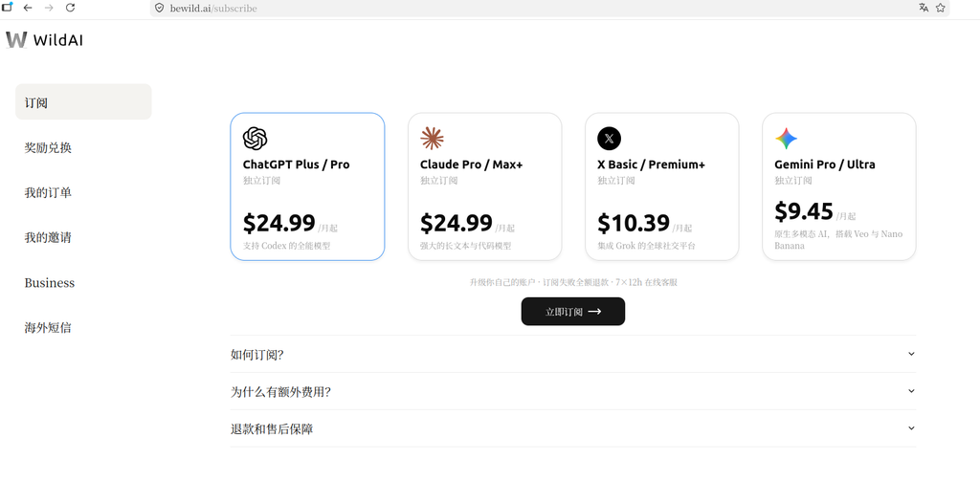Image resolution: width=980 pixels, height=503 pixels.
Task: Click the chevron beside 退款和售后保障
Action: tap(911, 428)
